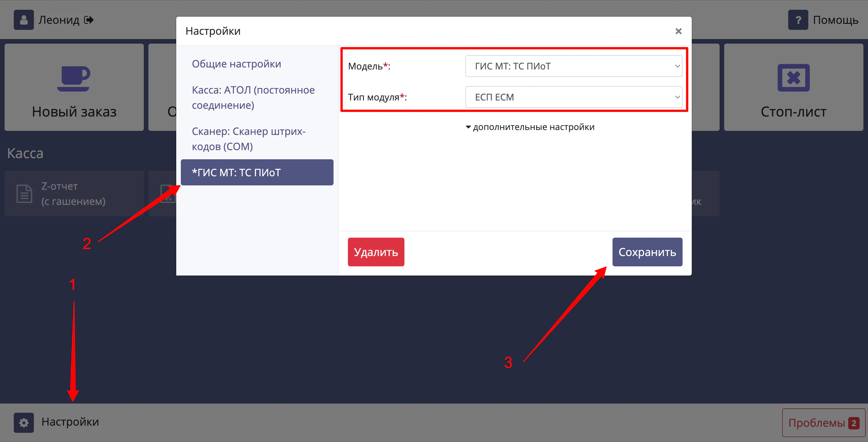868x442 pixels.
Task: Select Общие настройки tab
Action: pyautogui.click(x=236, y=64)
